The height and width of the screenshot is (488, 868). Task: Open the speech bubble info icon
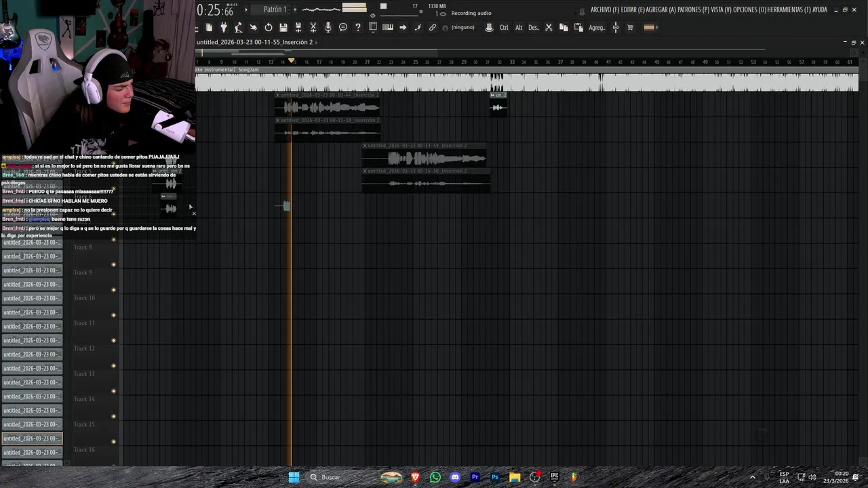[343, 28]
